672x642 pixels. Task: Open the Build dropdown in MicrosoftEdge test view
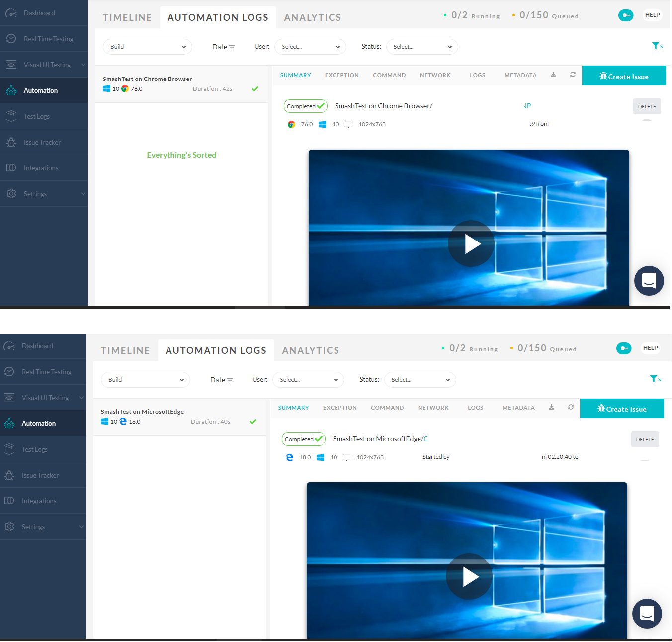[146, 380]
